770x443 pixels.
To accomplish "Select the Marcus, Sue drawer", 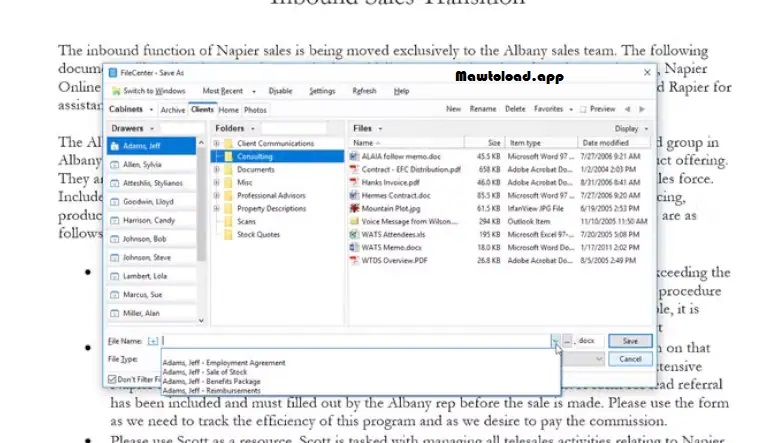I will click(x=152, y=295).
